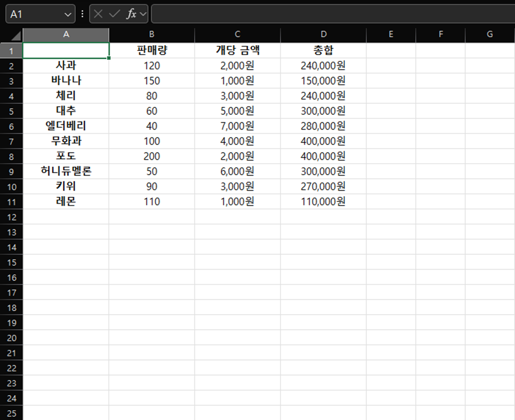Select row 5 header
This screenshot has height=420, width=515.
coord(11,111)
